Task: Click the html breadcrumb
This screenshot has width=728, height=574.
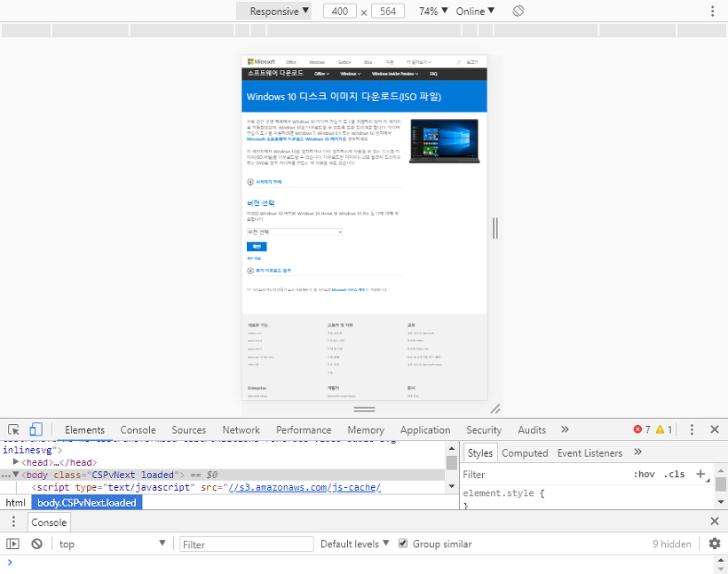Action: tap(15, 502)
